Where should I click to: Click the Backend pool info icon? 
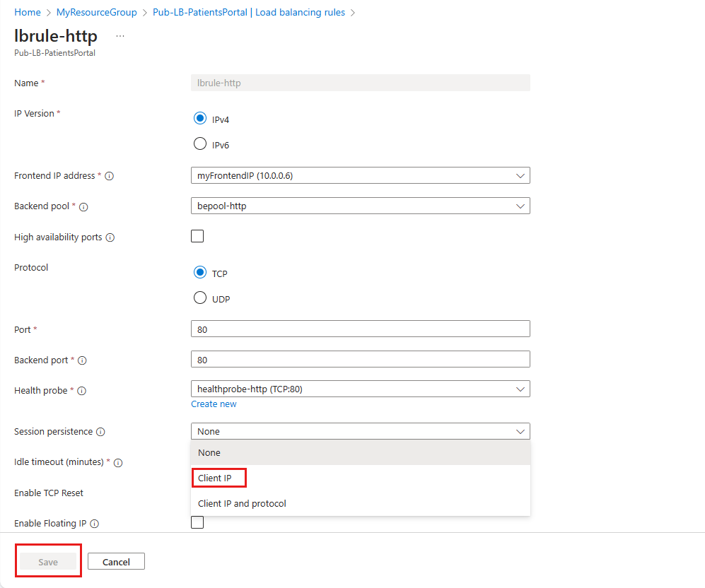pos(84,206)
